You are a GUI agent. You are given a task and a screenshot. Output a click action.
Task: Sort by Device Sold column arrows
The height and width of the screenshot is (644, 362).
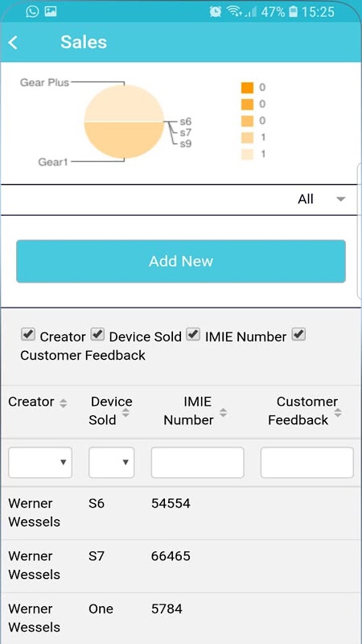(x=126, y=413)
